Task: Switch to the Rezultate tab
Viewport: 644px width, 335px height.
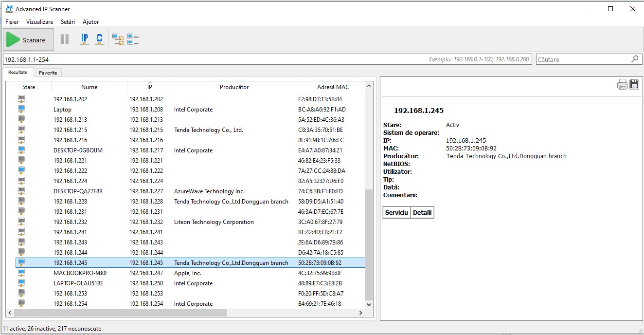Action: click(x=18, y=72)
